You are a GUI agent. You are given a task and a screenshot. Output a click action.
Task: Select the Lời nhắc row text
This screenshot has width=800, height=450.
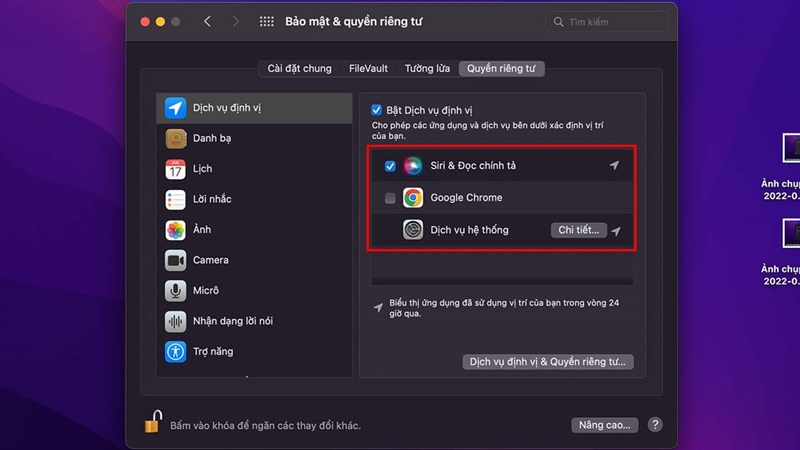click(212, 199)
